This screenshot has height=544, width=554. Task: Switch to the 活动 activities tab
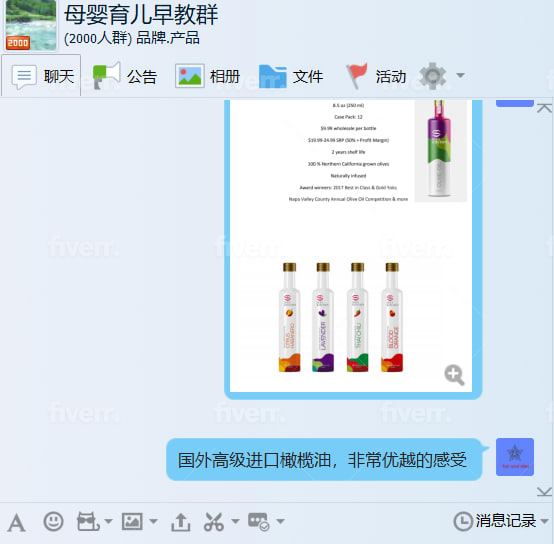[376, 76]
